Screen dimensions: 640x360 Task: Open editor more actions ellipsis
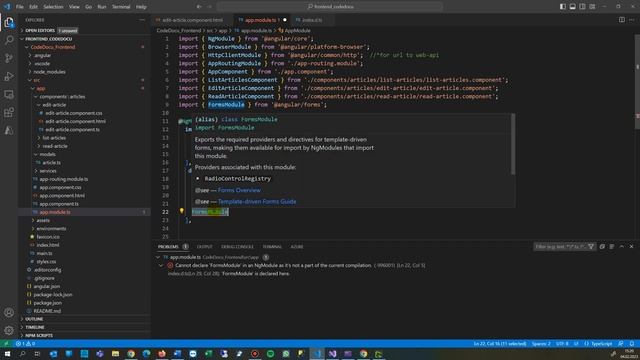(x=631, y=20)
